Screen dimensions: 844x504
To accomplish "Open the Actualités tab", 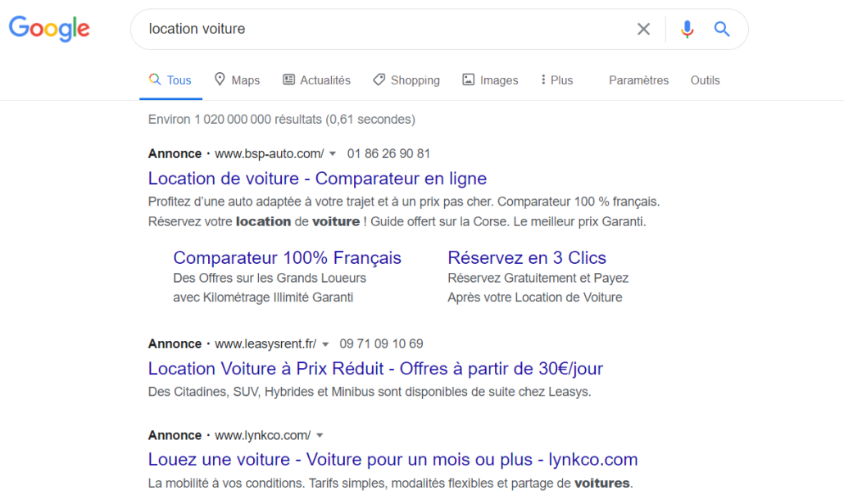I will (317, 80).
